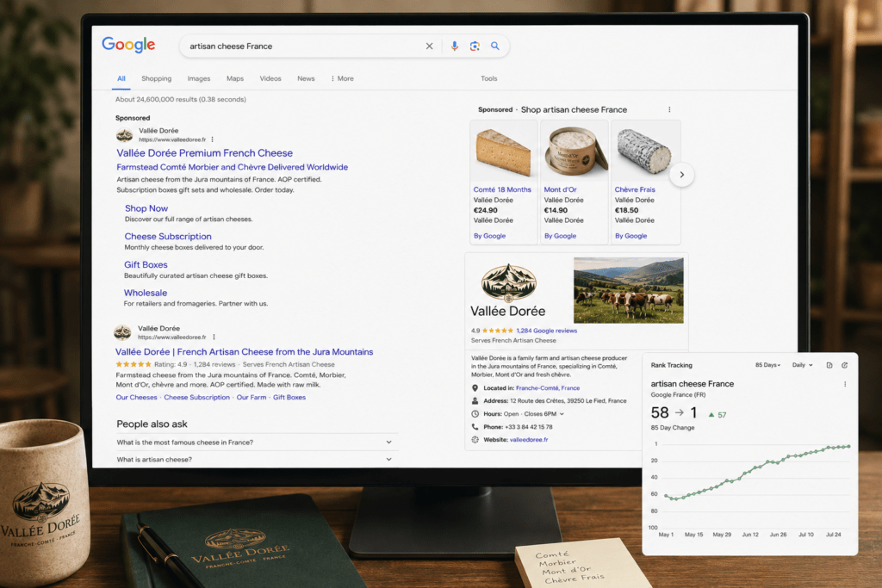This screenshot has width=882, height=588.
Task: Open Google Lens image search icon
Action: (475, 46)
